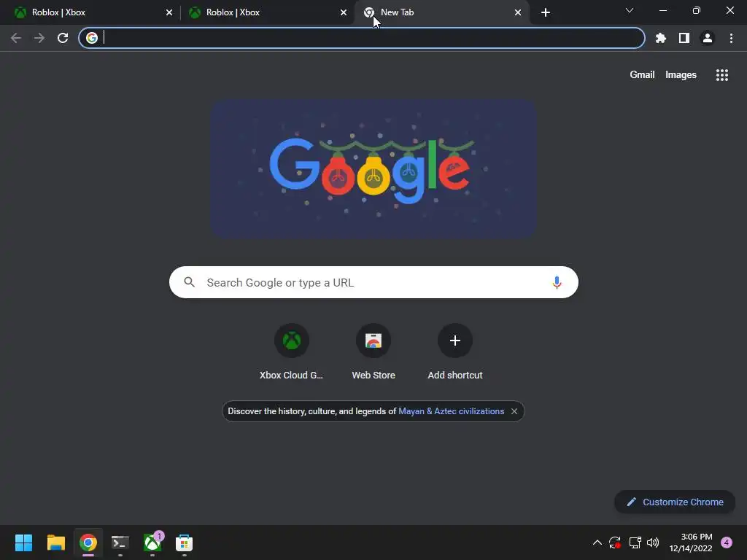Close the second Roblox | Xbox tab
Viewport: 747px width, 560px height.
click(344, 12)
